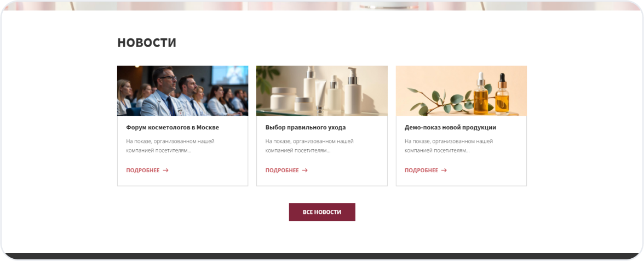Viewport: 644px width, 261px height.
Task: Click the arrow icon in the Форум косметологов card
Action: pos(165,170)
